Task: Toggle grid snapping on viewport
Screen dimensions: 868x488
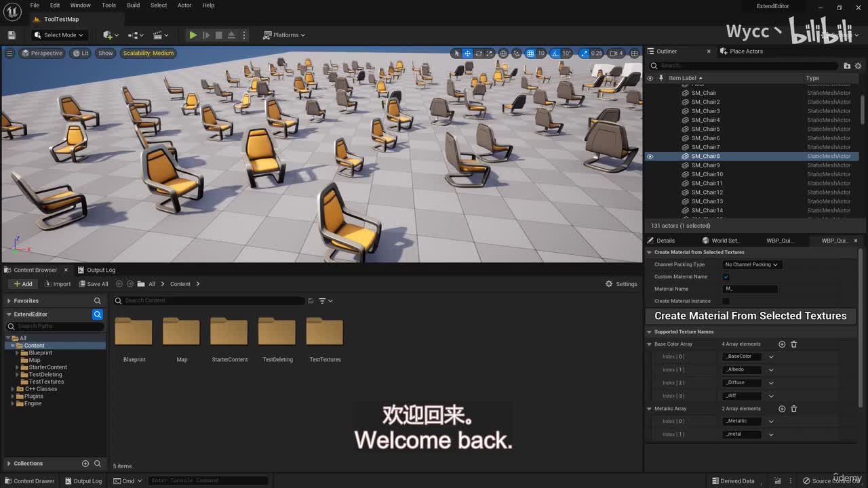Action: pos(530,53)
